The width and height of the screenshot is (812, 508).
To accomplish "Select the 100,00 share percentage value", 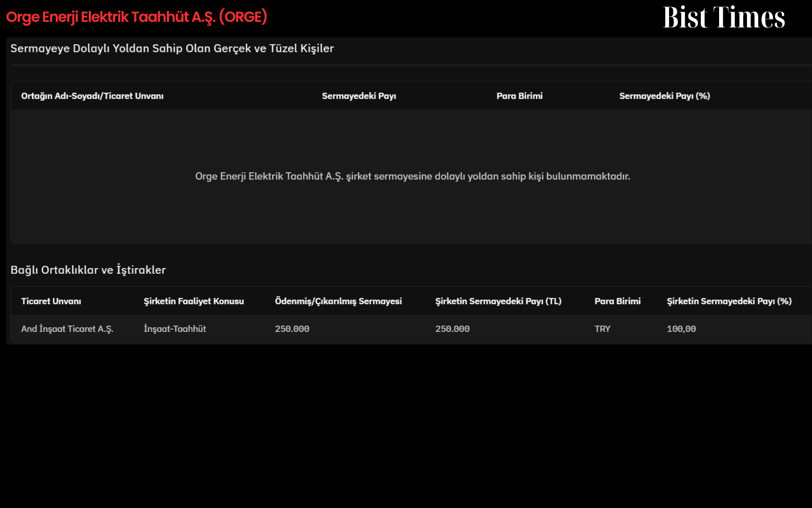I will pos(682,329).
